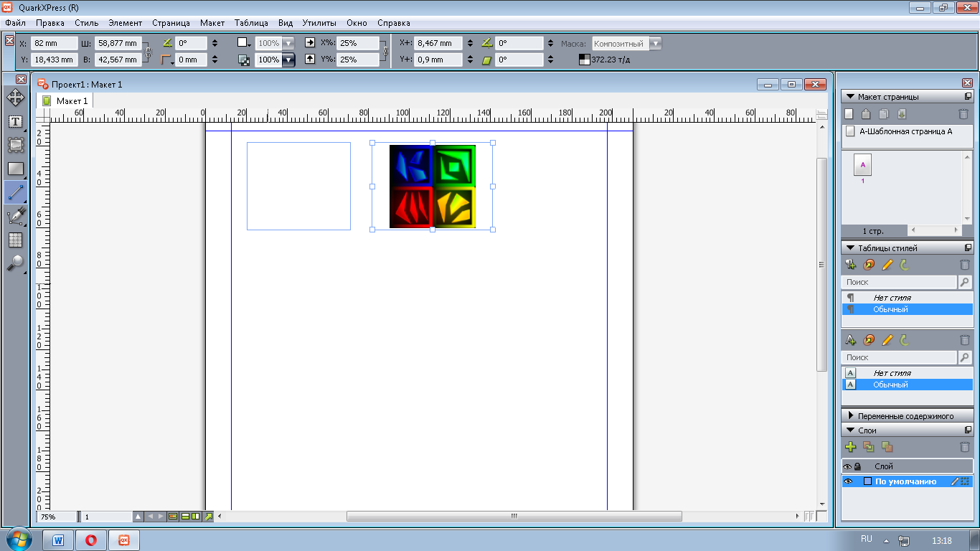
Task: Click the width field 58,877 mm
Action: point(118,43)
